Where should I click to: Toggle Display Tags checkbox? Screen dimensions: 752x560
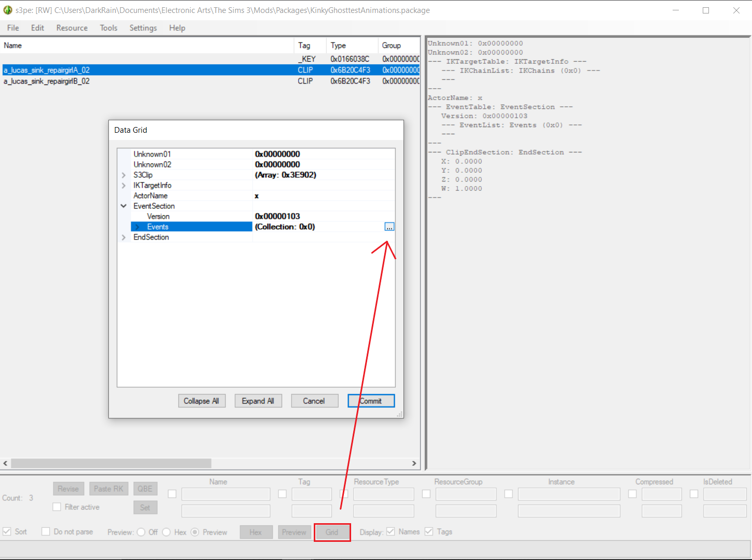429,531
